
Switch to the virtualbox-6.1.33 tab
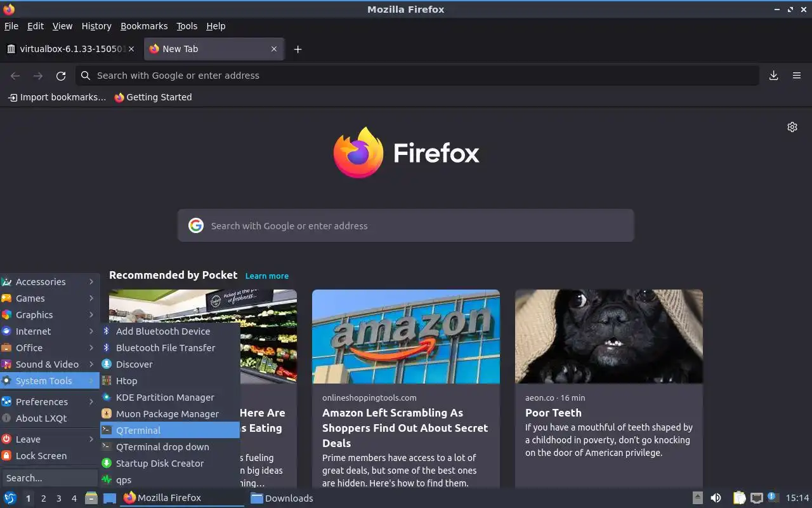[x=71, y=49]
